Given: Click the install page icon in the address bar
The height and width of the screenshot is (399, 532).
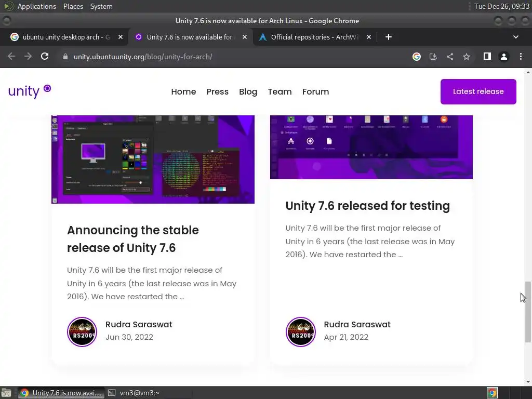Looking at the screenshot, I should (x=433, y=57).
